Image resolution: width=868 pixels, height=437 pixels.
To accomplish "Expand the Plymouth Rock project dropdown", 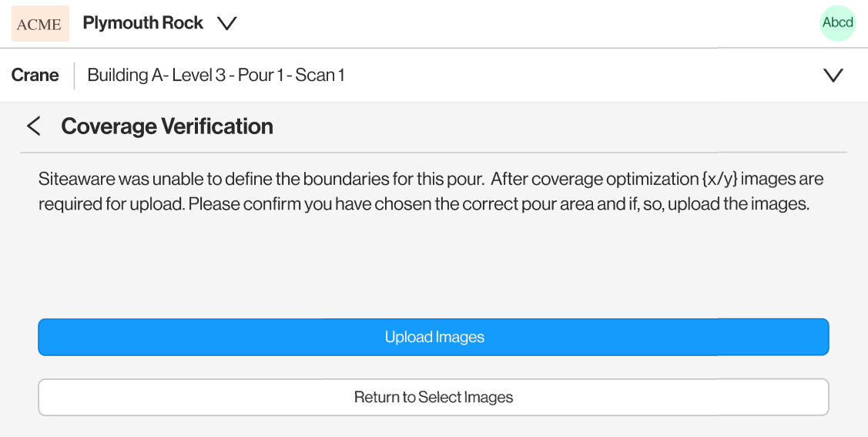I will (x=226, y=24).
